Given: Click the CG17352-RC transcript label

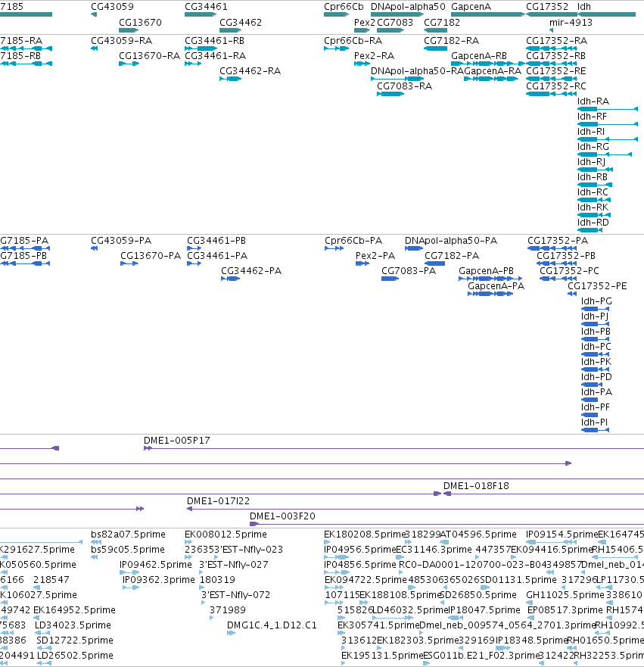Looking at the screenshot, I should [556, 86].
